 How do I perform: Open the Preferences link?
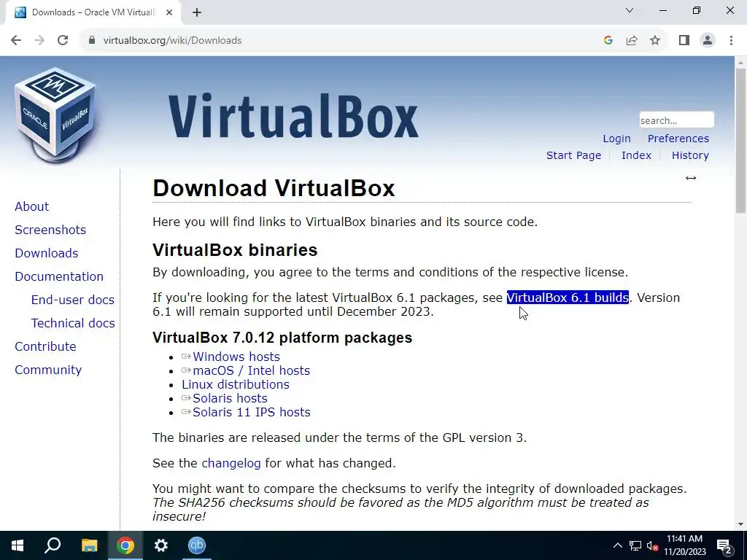click(x=678, y=139)
